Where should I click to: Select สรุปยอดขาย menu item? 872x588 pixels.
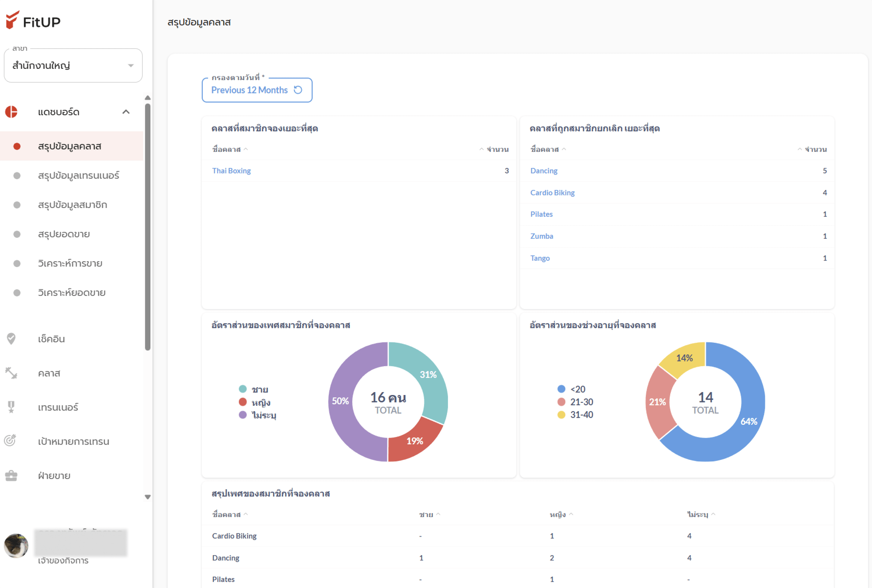pyautogui.click(x=64, y=234)
